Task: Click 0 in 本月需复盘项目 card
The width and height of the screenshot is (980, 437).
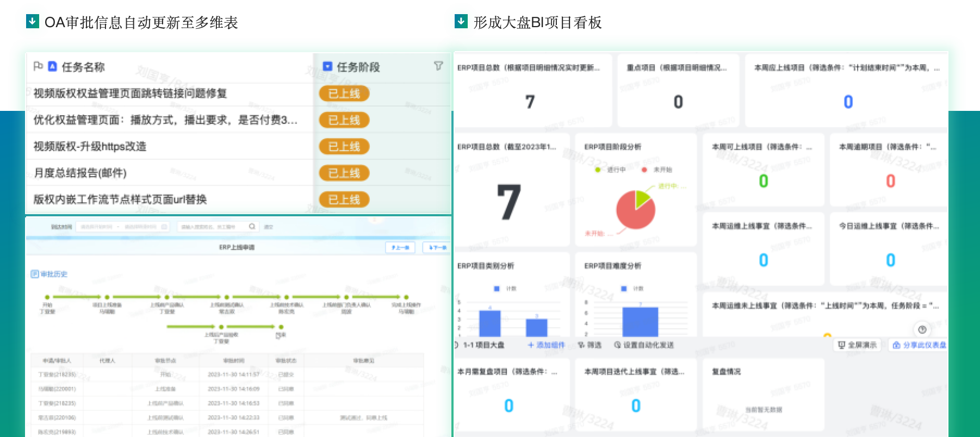Action: click(x=508, y=406)
